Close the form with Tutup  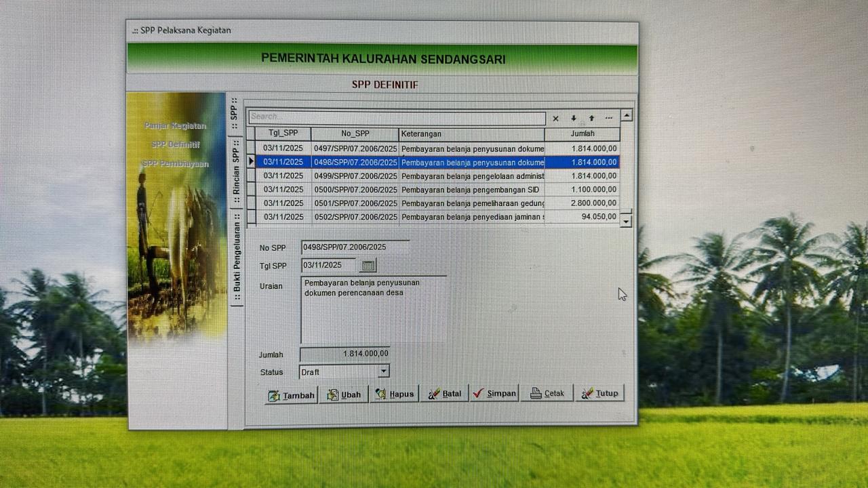point(599,393)
